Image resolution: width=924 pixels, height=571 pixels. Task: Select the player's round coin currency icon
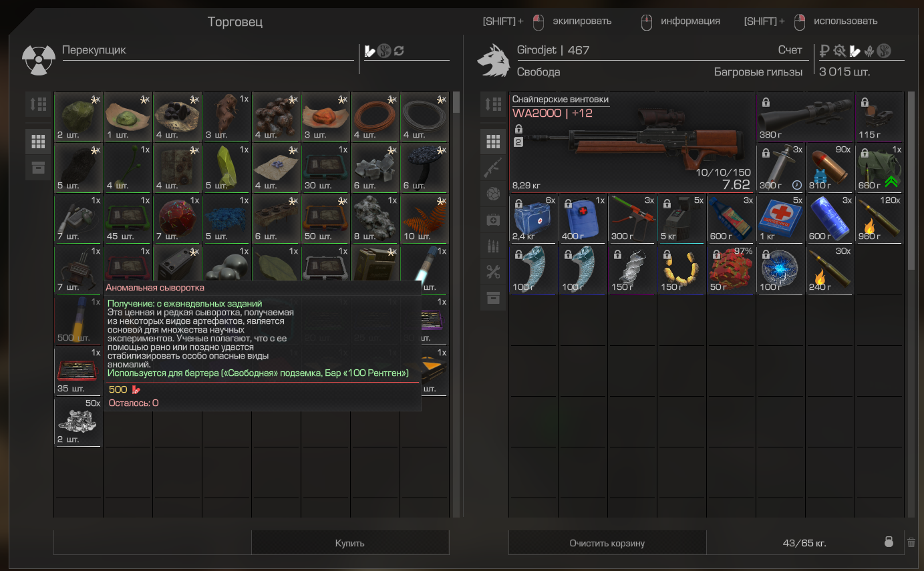884,51
